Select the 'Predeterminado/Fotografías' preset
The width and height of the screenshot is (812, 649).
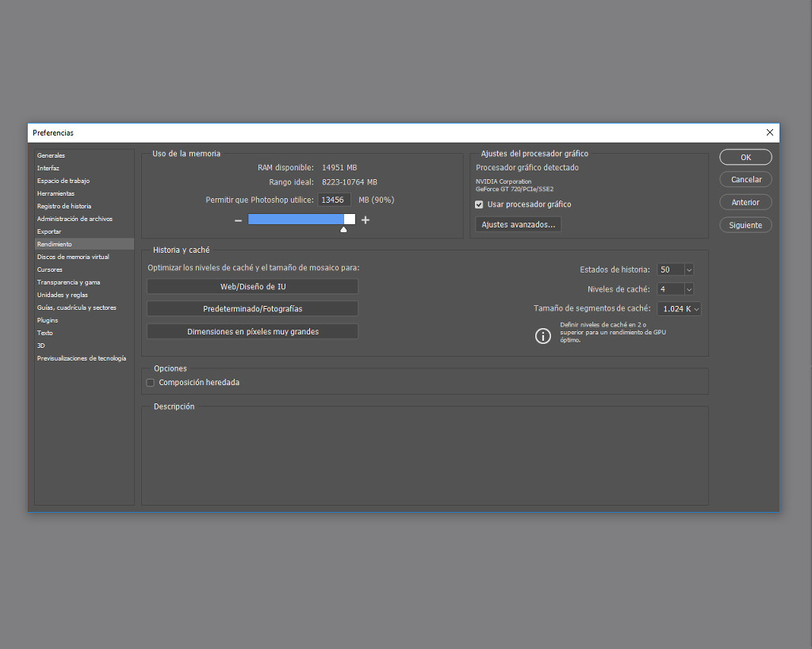pos(252,308)
